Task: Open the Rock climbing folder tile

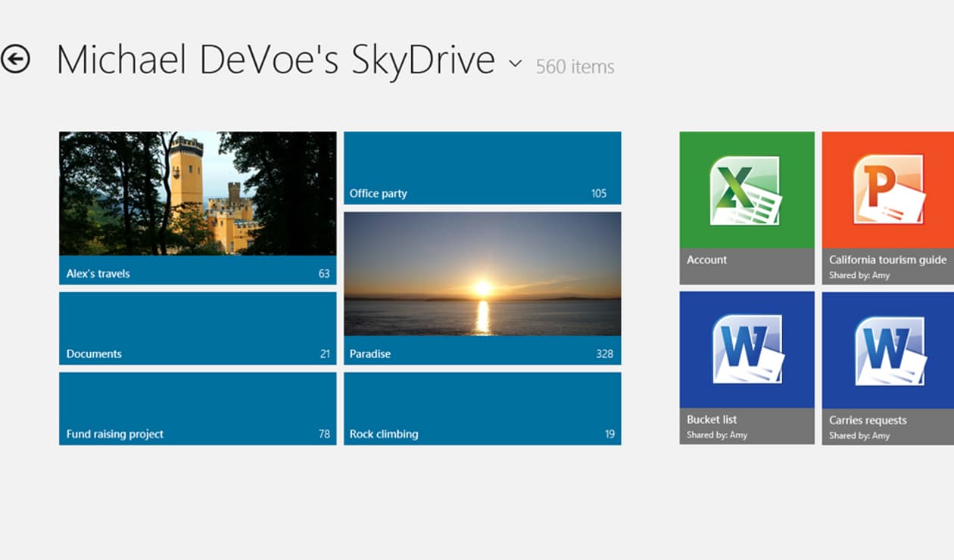Action: click(482, 409)
